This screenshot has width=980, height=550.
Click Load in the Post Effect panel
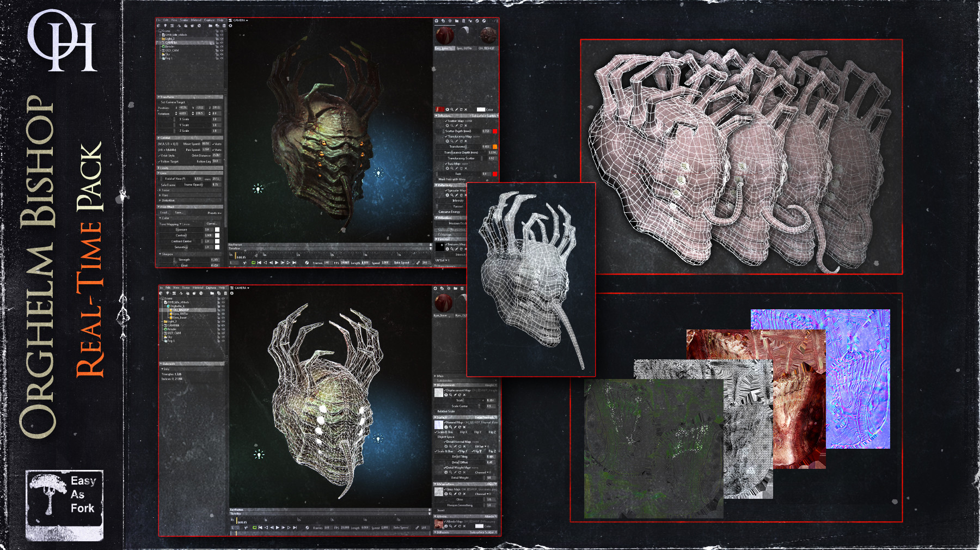click(x=164, y=212)
